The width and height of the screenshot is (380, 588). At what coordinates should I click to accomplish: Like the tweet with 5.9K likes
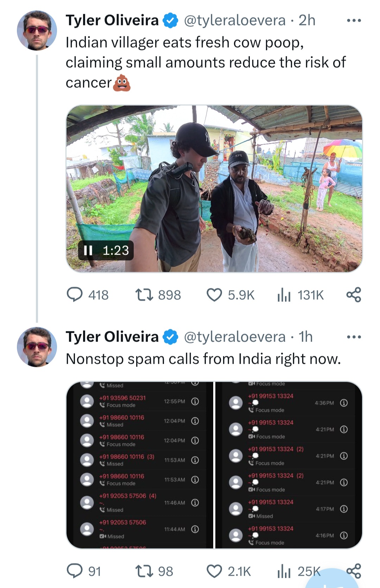(x=214, y=295)
